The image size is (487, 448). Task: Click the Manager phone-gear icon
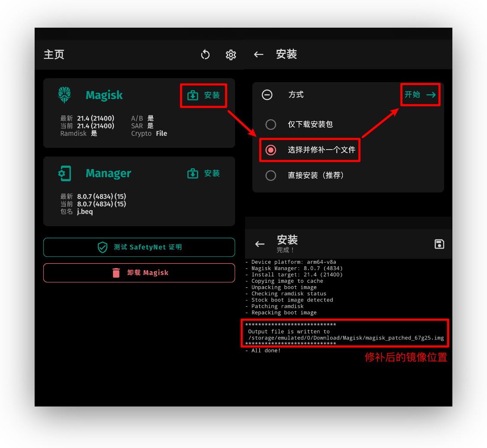point(65,173)
